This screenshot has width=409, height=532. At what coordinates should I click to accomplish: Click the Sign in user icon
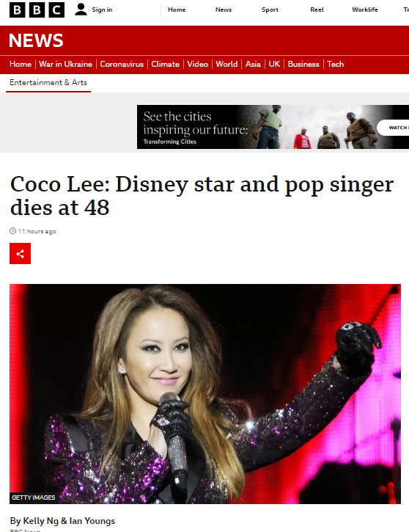81,10
